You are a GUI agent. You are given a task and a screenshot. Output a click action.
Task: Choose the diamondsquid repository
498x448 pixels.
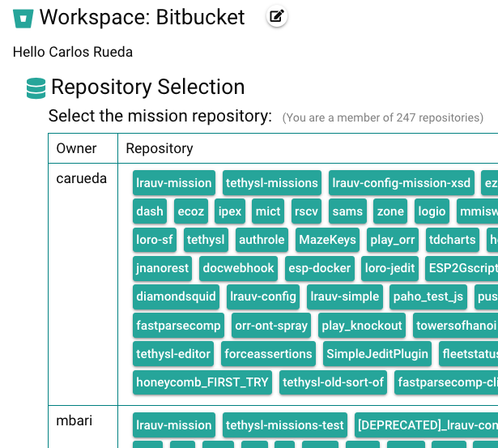pyautogui.click(x=177, y=297)
